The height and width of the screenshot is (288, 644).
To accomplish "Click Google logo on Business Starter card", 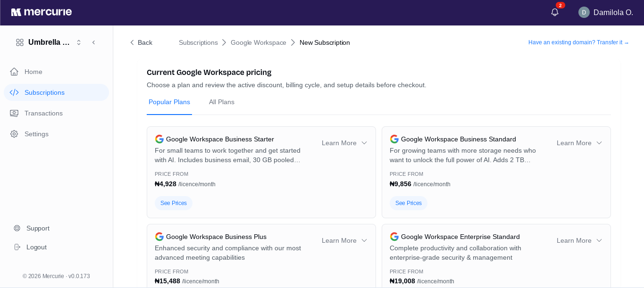I will point(159,139).
